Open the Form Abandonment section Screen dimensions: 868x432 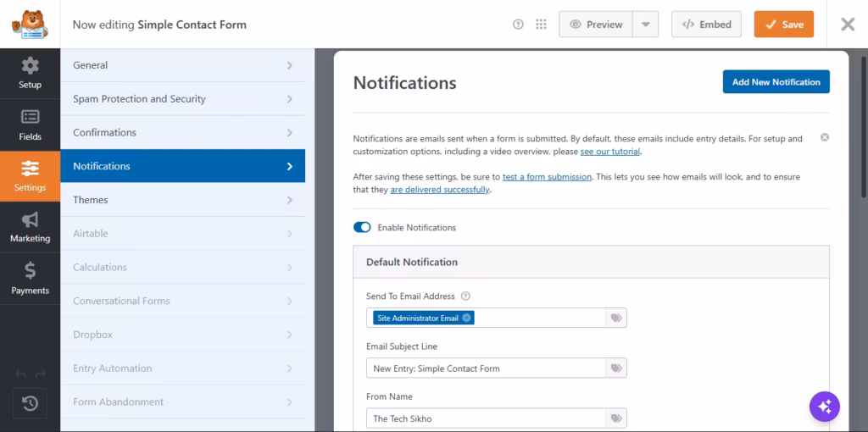coord(183,402)
